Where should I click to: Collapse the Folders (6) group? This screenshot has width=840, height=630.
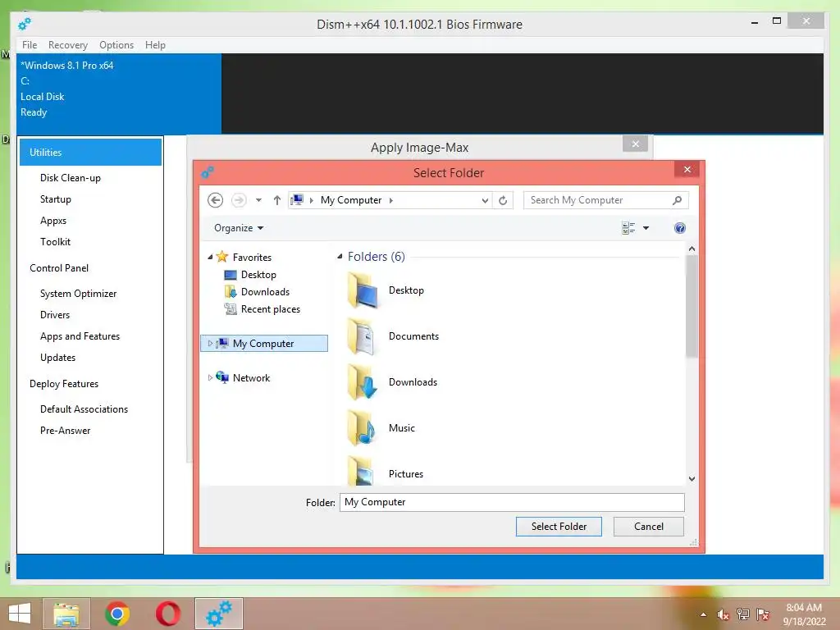(340, 257)
